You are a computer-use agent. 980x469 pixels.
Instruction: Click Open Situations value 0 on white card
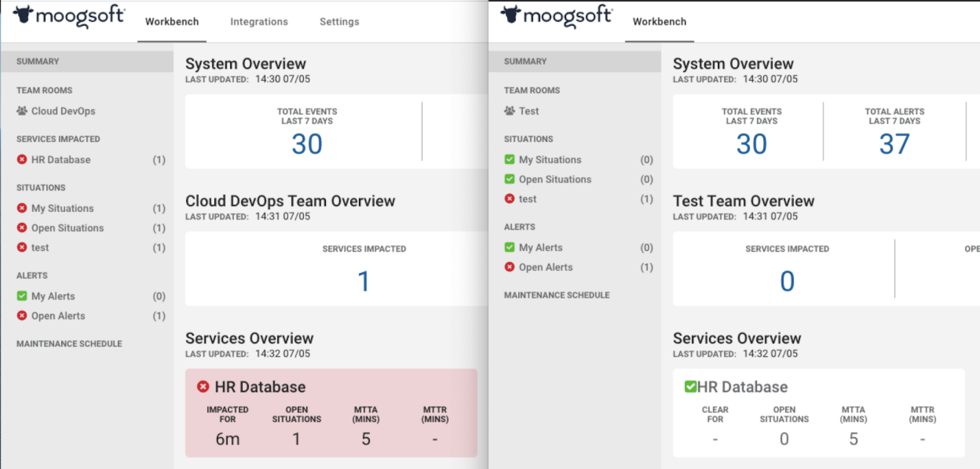click(x=784, y=439)
